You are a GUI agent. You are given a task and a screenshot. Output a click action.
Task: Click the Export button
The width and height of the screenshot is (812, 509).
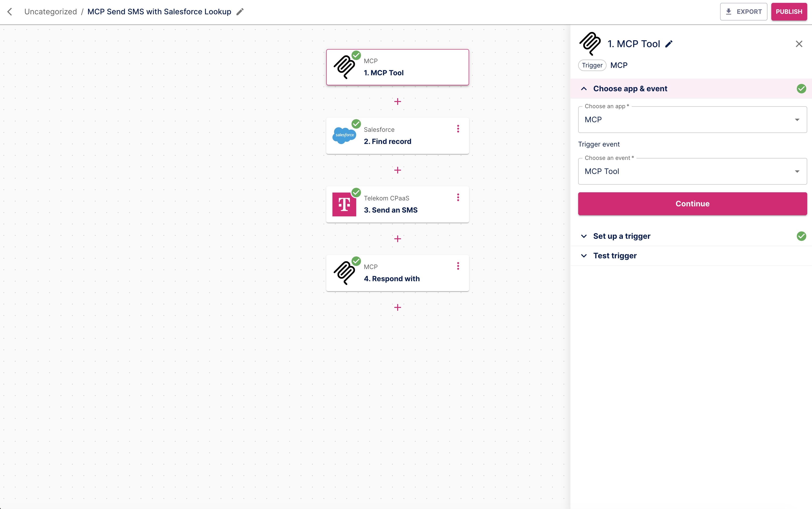(743, 12)
